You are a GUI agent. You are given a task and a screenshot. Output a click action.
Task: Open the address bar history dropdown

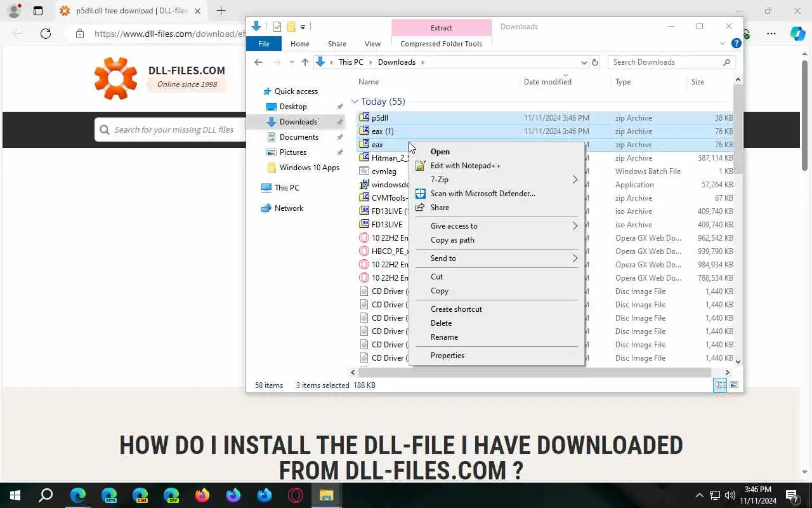point(584,62)
